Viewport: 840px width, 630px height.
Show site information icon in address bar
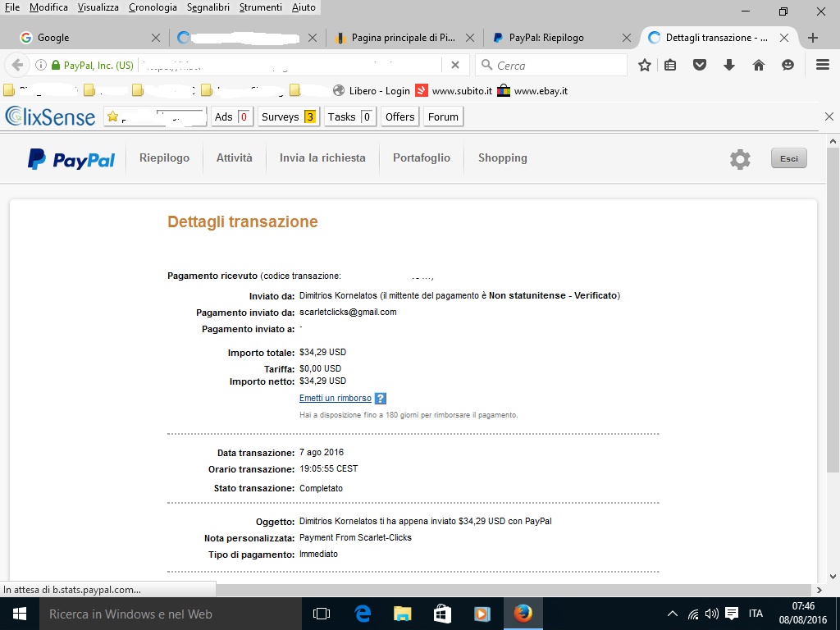pos(41,66)
